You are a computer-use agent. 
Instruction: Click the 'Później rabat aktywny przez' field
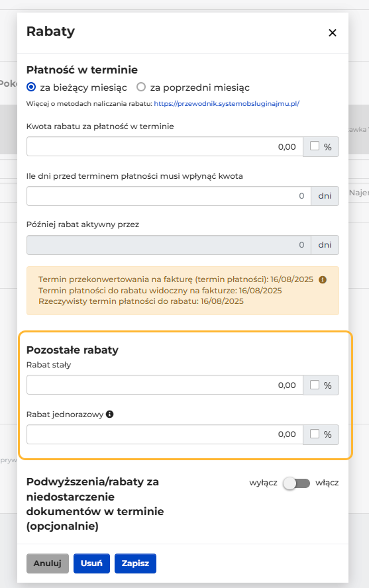coord(169,245)
